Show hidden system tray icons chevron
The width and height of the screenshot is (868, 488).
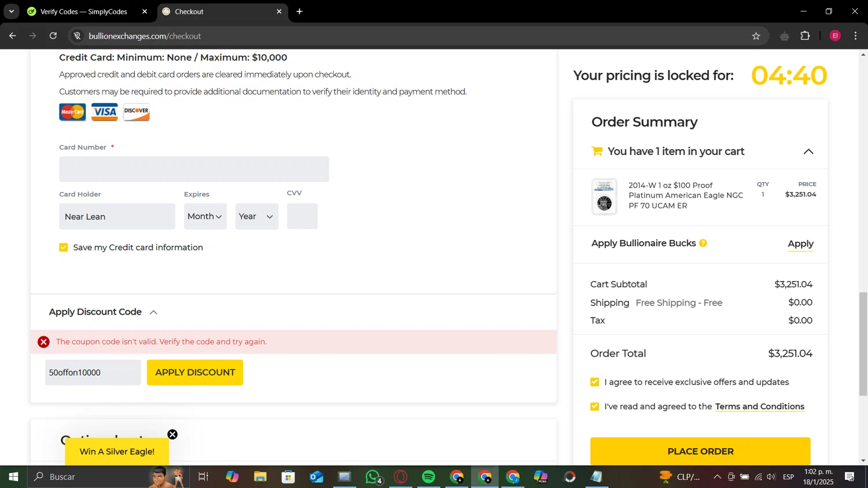717,477
